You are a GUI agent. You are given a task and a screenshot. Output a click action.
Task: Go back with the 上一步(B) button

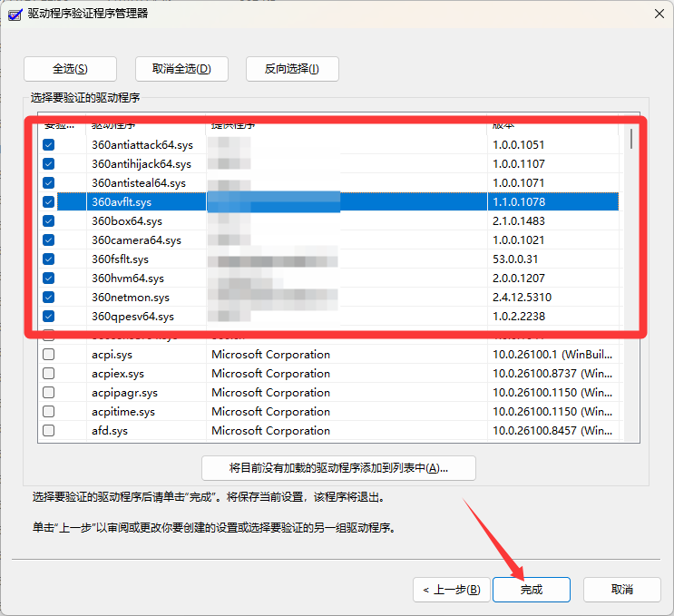coord(452,590)
